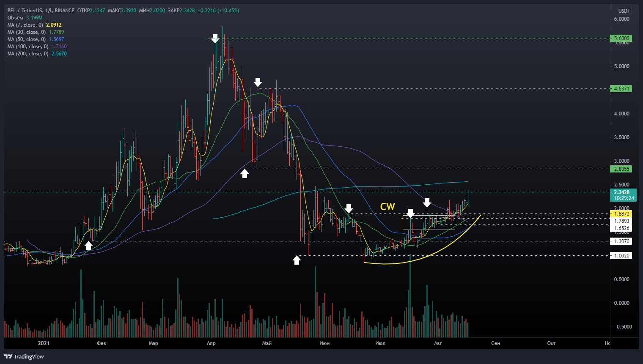Click the yellow 1.8873 price label
The height and width of the screenshot is (364, 643).
(x=621, y=214)
